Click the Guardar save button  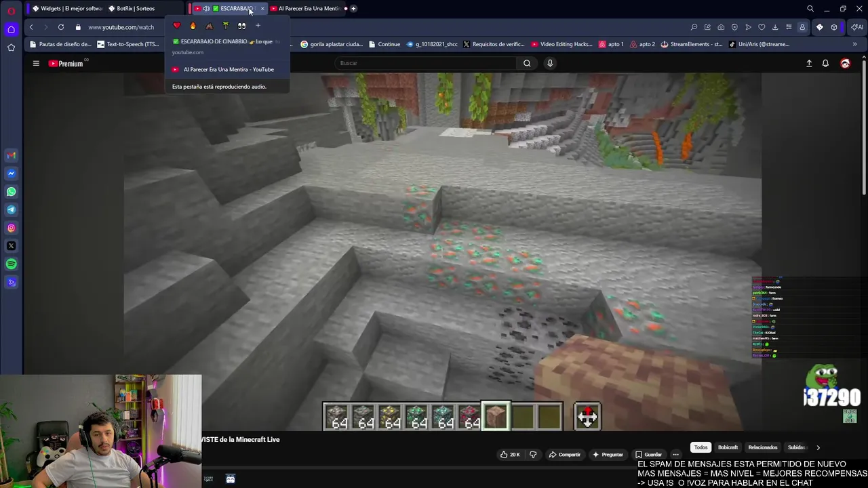tap(648, 454)
